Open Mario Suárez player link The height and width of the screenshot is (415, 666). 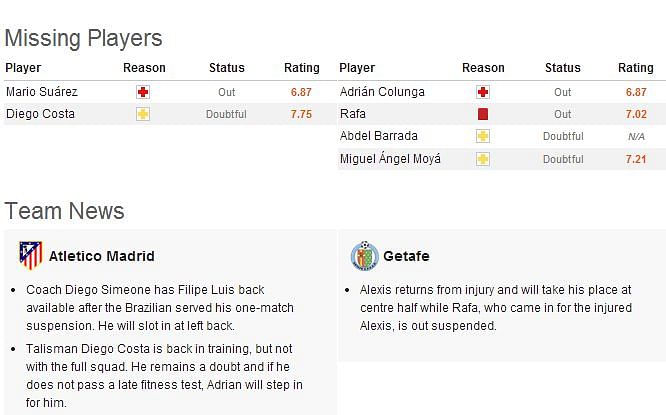42,92
